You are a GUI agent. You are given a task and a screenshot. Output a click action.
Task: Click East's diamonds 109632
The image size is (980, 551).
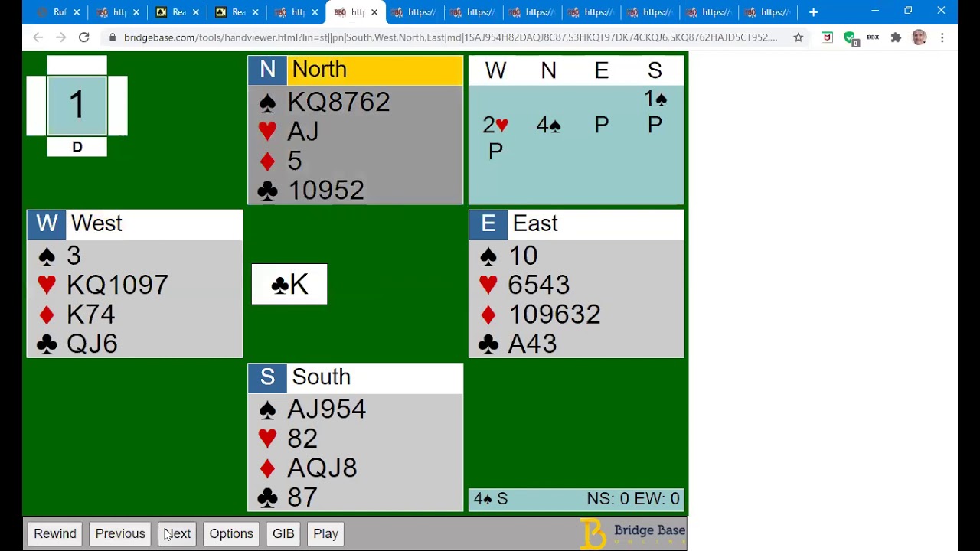[x=554, y=315]
